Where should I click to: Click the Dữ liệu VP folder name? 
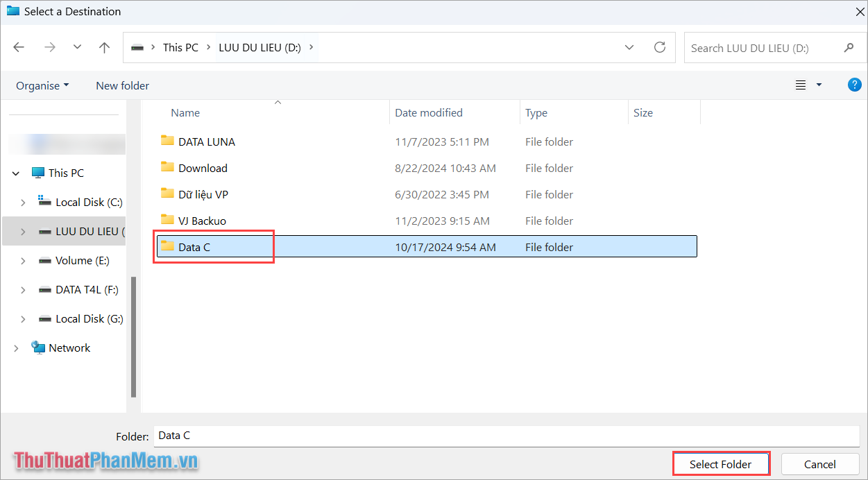(x=203, y=194)
